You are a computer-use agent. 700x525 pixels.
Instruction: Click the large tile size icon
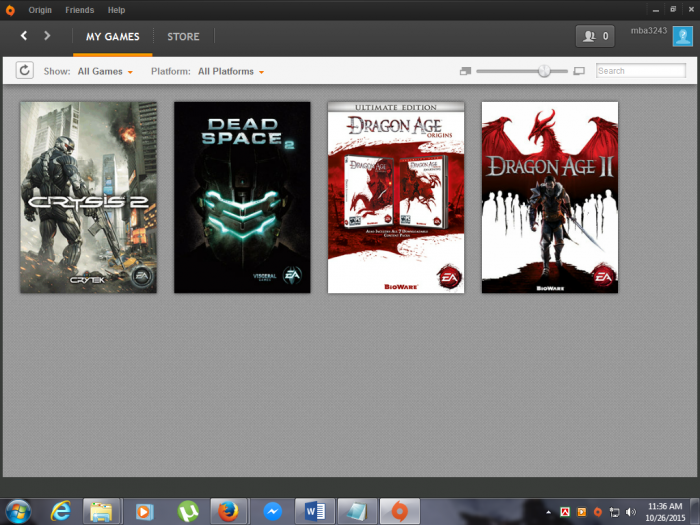click(x=579, y=71)
